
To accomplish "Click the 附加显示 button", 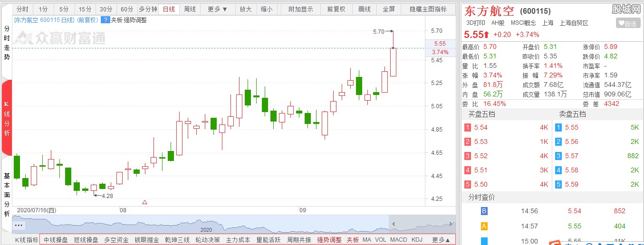I will tap(301, 9).
